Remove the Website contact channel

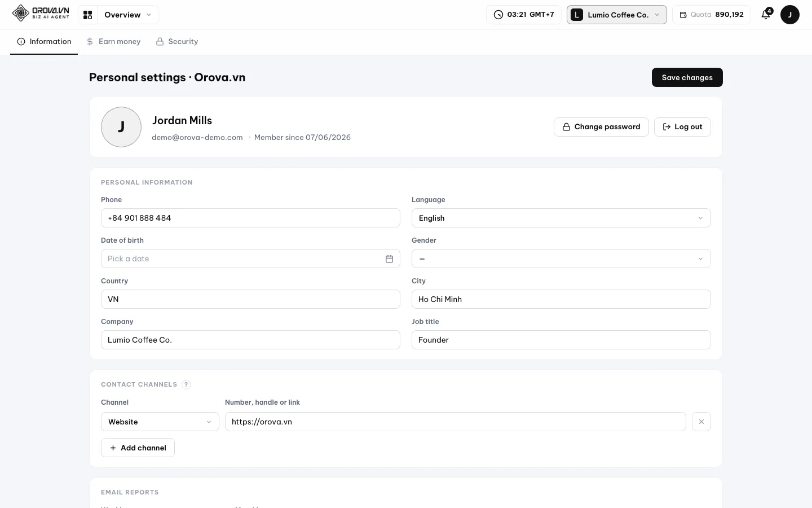(701, 422)
